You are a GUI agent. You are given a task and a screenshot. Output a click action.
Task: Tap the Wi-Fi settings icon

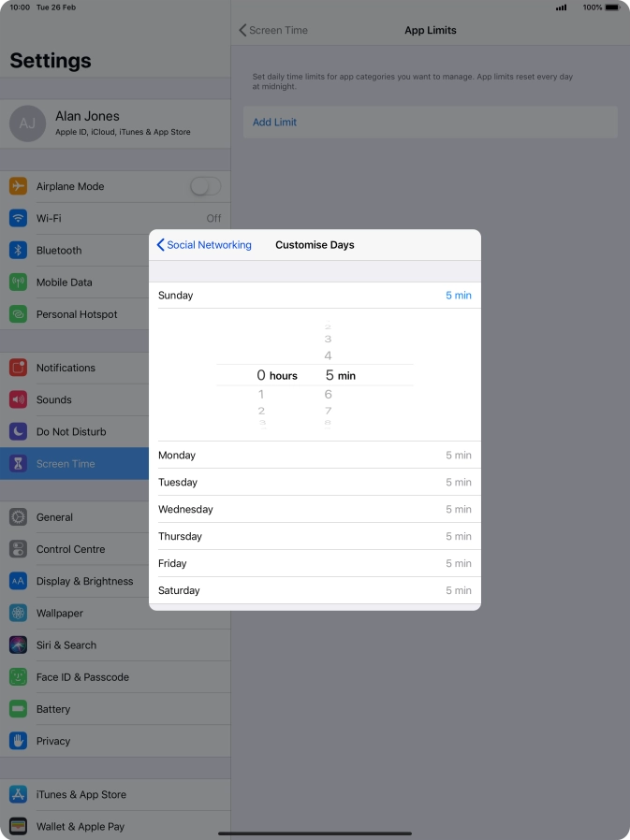pyautogui.click(x=18, y=218)
